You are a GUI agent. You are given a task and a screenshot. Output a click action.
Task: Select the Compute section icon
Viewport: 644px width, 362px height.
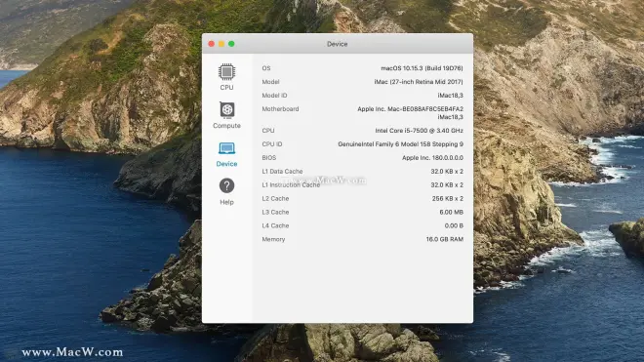(x=226, y=109)
